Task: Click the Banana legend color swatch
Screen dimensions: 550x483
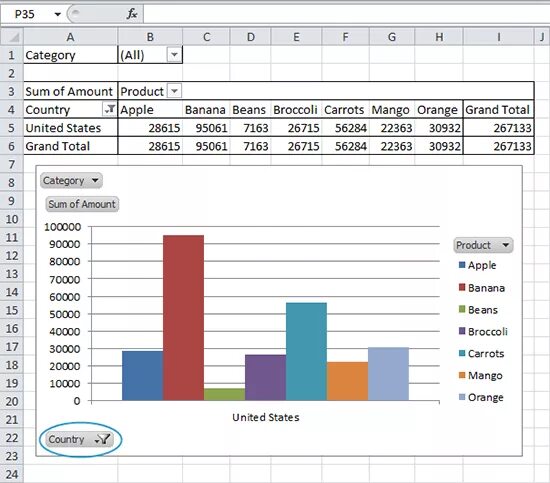Action: (462, 288)
